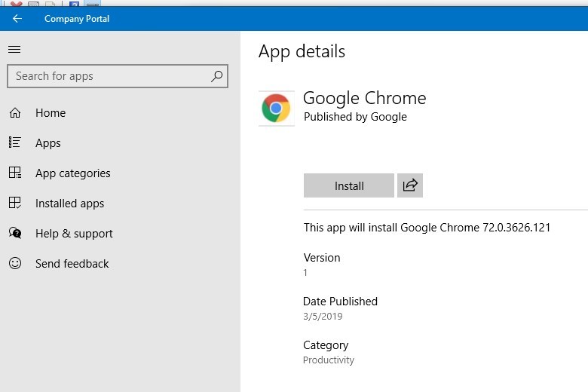
Task: Click the red X icon in top toolbar
Action: point(16,3)
